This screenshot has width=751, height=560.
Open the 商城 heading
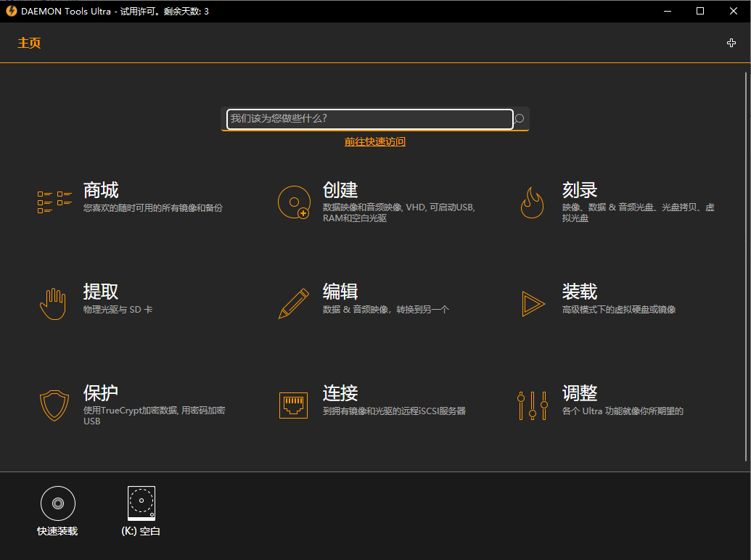pyautogui.click(x=101, y=190)
